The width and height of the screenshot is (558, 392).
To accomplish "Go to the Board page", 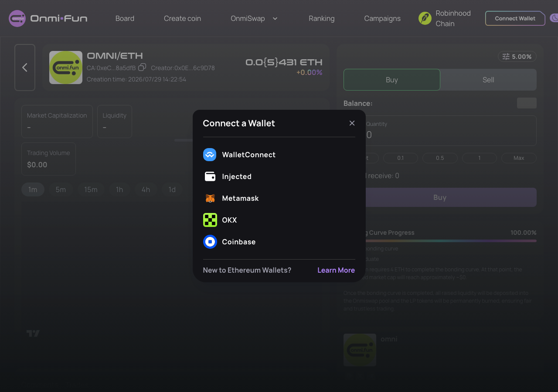I will (x=125, y=18).
